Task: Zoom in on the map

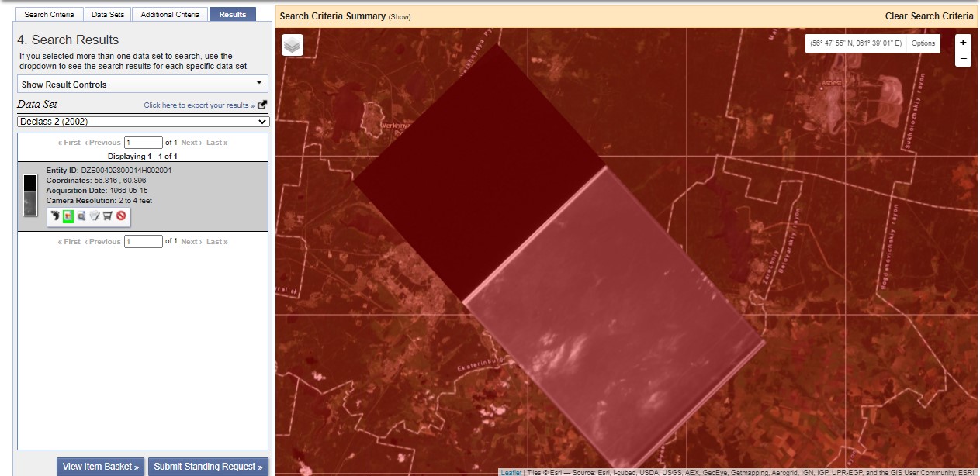Action: (963, 43)
